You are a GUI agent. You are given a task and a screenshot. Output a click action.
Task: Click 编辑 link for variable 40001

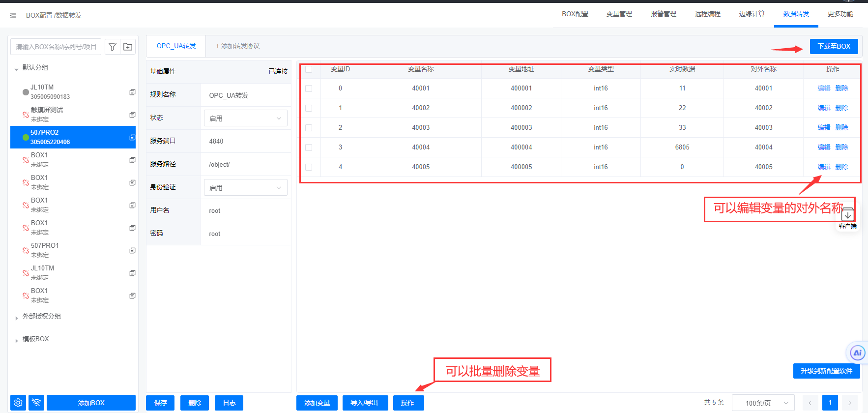coord(824,88)
